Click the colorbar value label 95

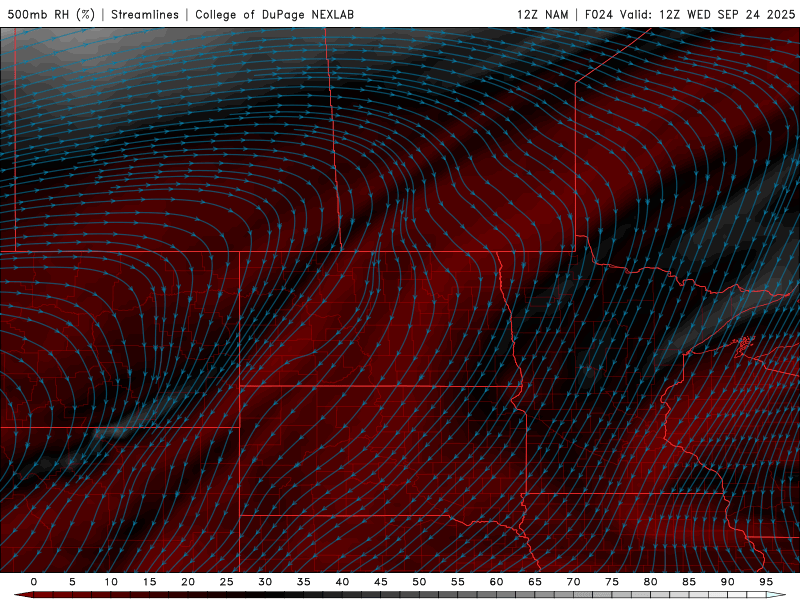(x=766, y=582)
